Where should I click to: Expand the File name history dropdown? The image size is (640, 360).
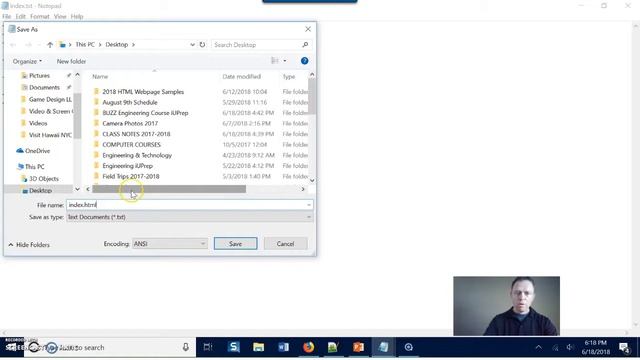click(309, 205)
